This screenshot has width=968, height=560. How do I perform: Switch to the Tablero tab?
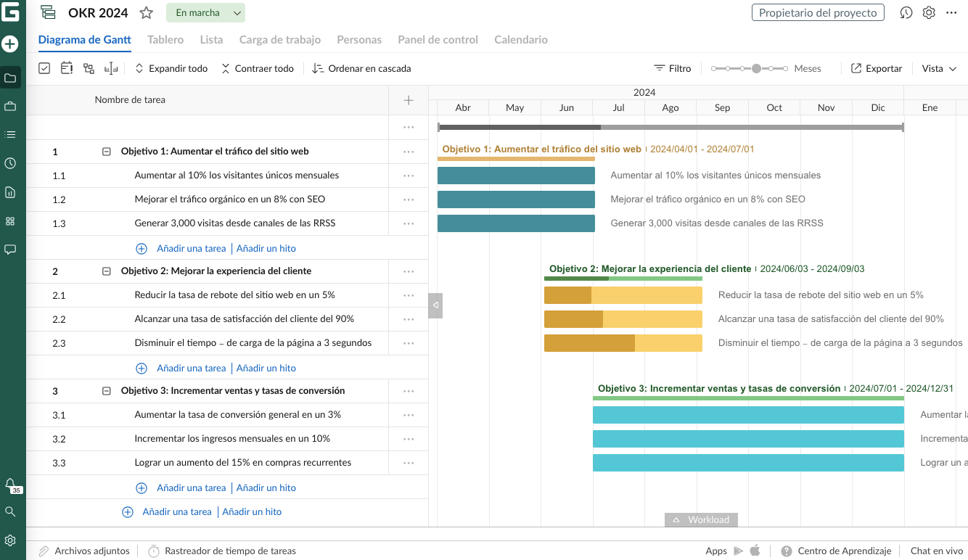coord(165,40)
